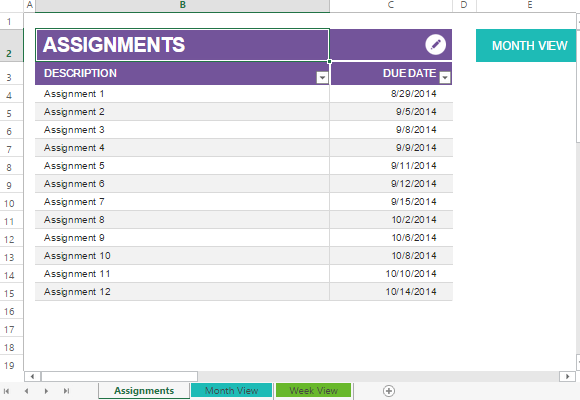The height and width of the screenshot is (400, 580).
Task: Select the Assignment 5 cell
Action: coord(182,166)
